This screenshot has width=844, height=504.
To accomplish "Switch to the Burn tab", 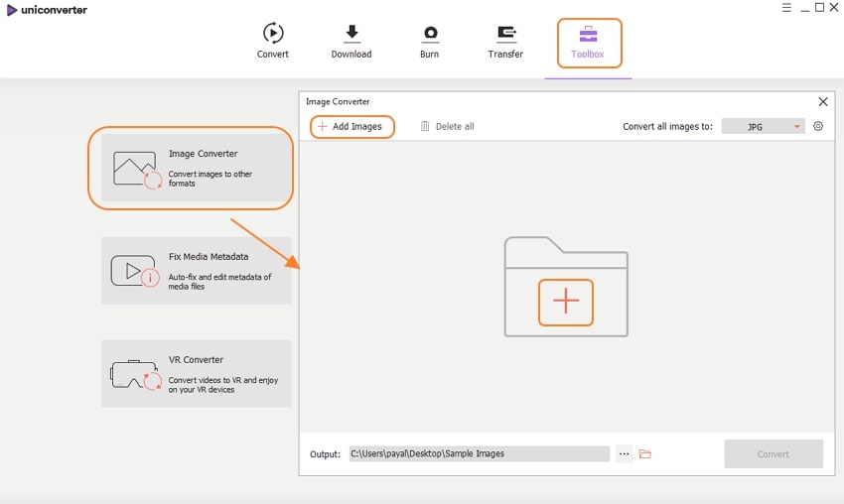I will click(430, 41).
